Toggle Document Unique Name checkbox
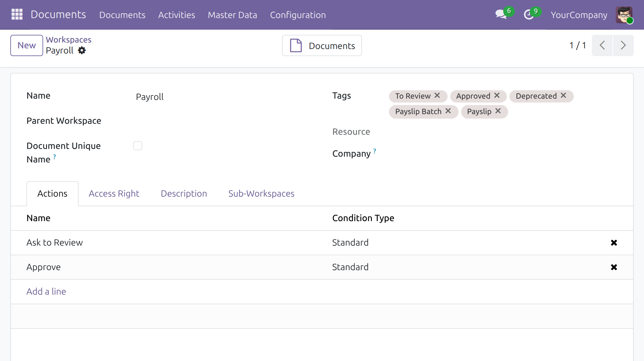This screenshot has height=361, width=644. (x=138, y=146)
